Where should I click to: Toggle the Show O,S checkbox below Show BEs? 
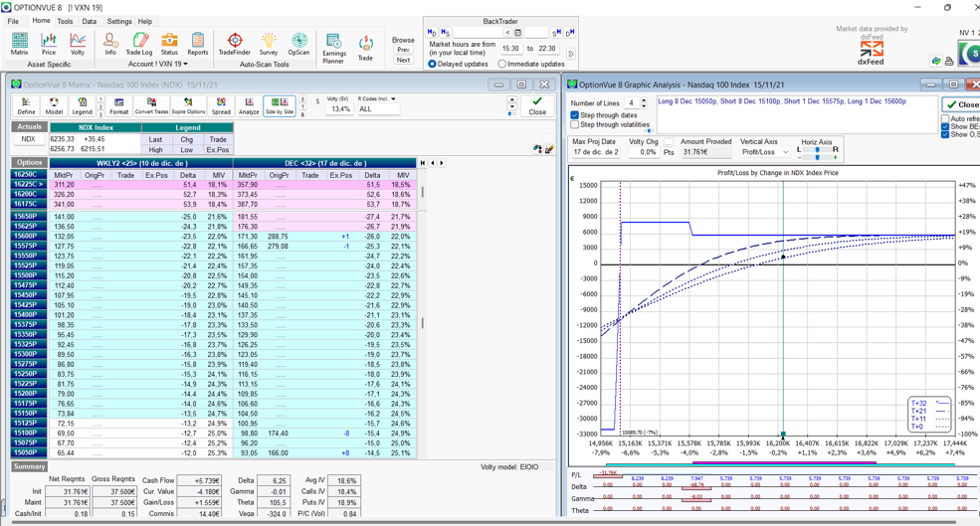[x=945, y=134]
